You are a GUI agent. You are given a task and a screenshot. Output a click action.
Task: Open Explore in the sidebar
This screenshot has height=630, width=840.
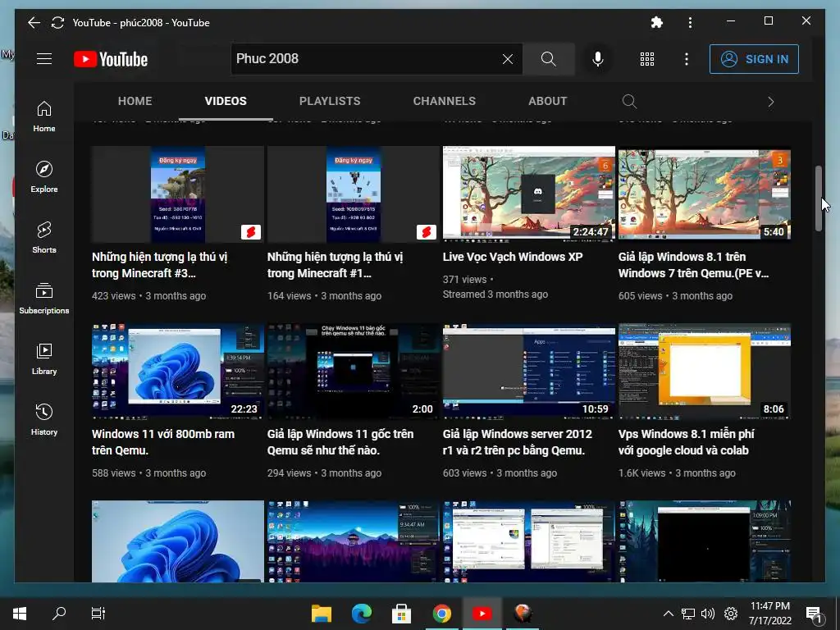(x=44, y=177)
